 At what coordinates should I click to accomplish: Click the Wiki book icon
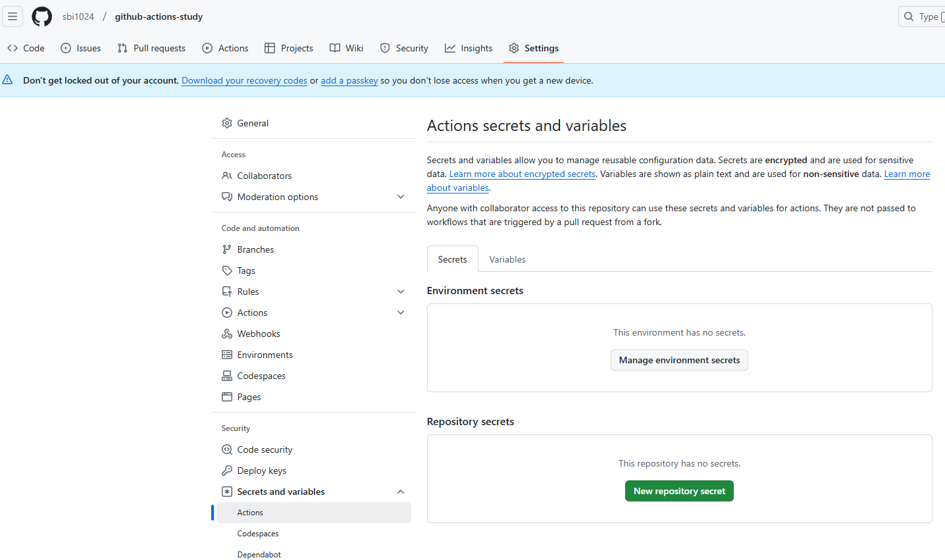[x=335, y=48]
